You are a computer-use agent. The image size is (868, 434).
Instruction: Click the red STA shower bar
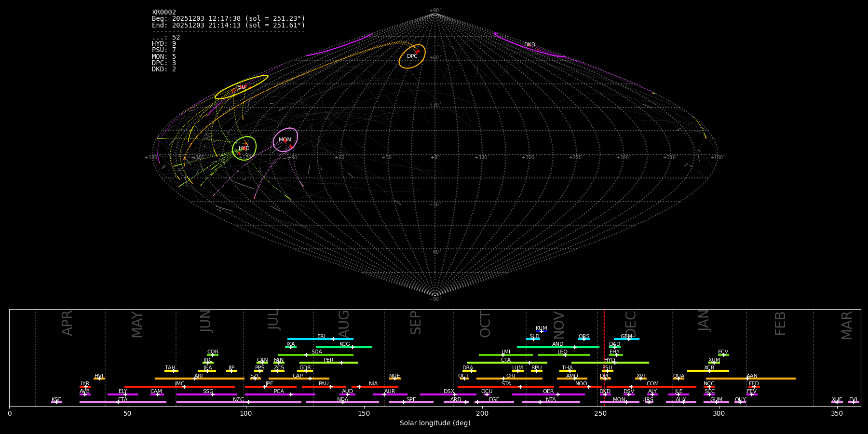tap(505, 387)
